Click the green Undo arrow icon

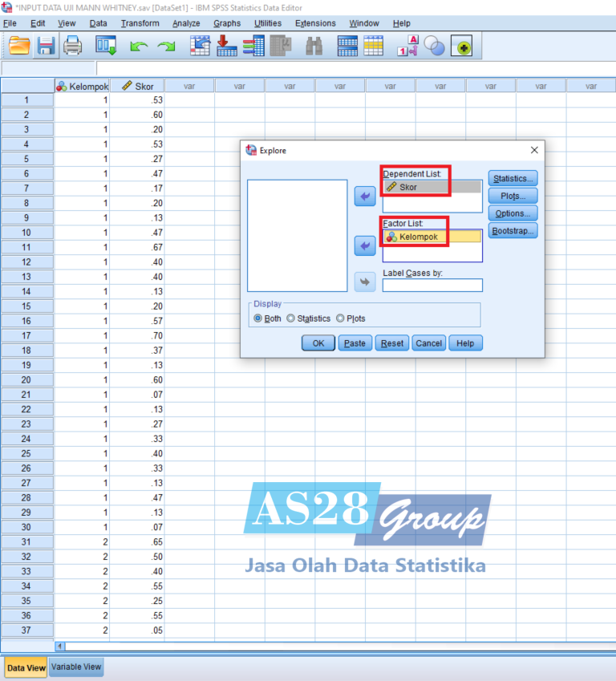pyautogui.click(x=139, y=47)
